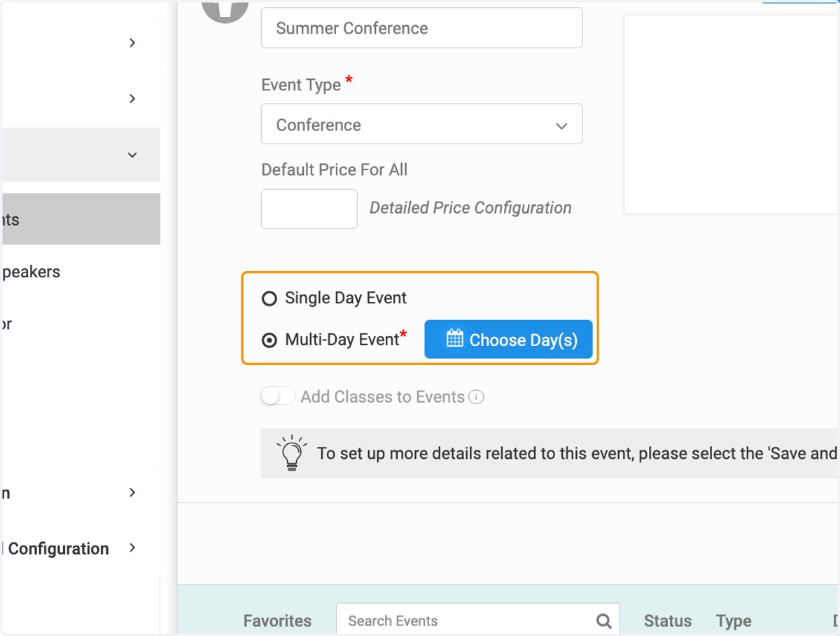Click the Status column header
Screen dimensions: 840x636
(668, 621)
